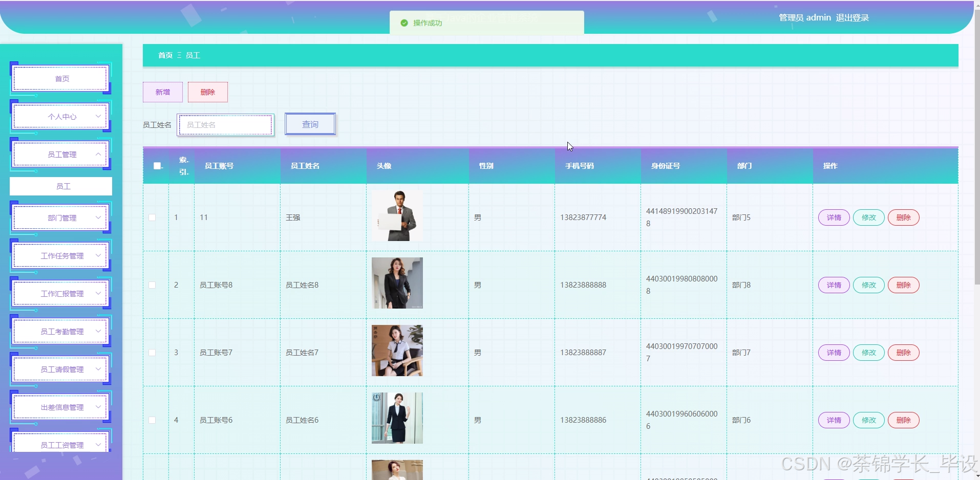The width and height of the screenshot is (980, 480).
Task: Click the 新增 button
Action: coord(163,92)
